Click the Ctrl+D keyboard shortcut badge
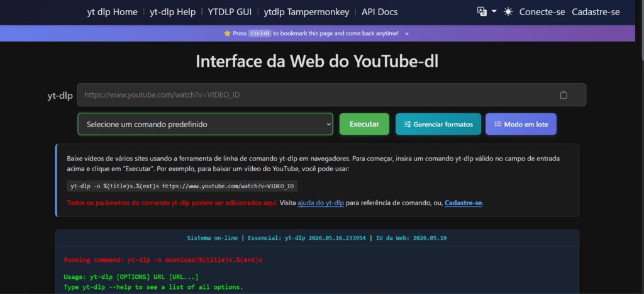This screenshot has height=294, width=644. [x=260, y=34]
